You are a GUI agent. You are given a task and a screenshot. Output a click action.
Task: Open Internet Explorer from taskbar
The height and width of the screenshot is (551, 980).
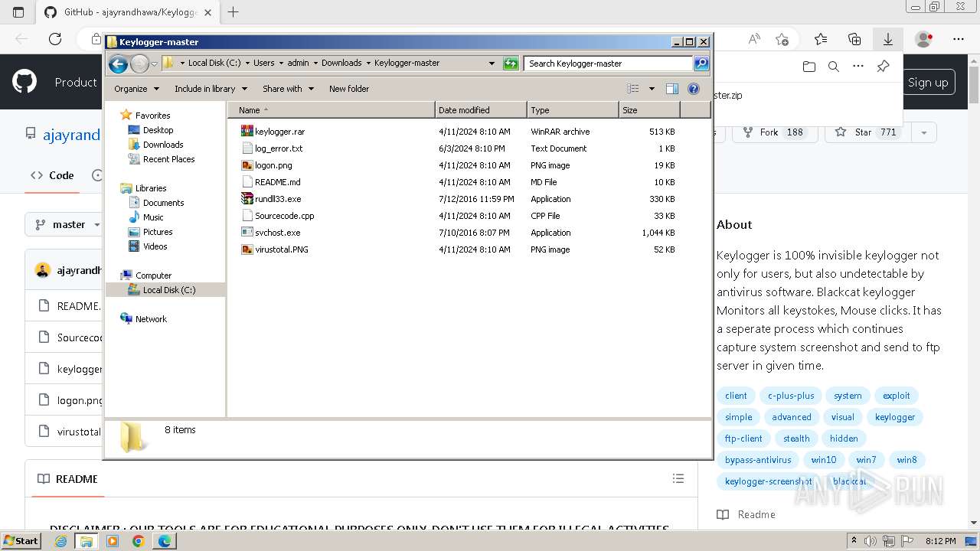[60, 540]
